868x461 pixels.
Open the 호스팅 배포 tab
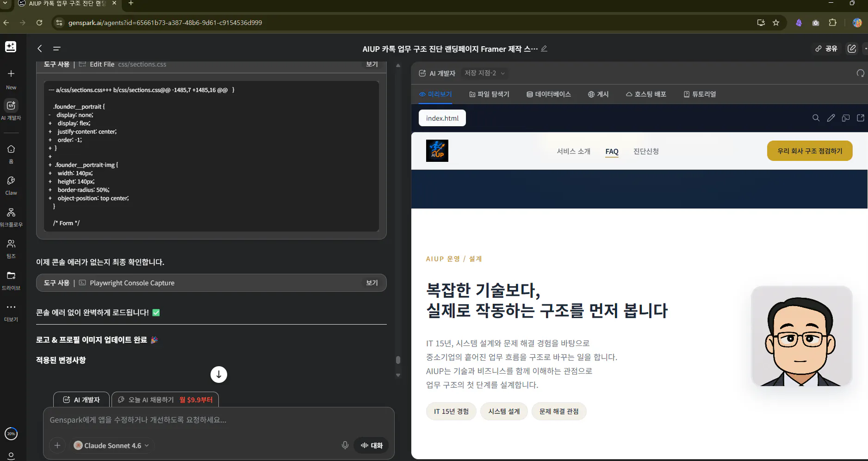pyautogui.click(x=645, y=94)
